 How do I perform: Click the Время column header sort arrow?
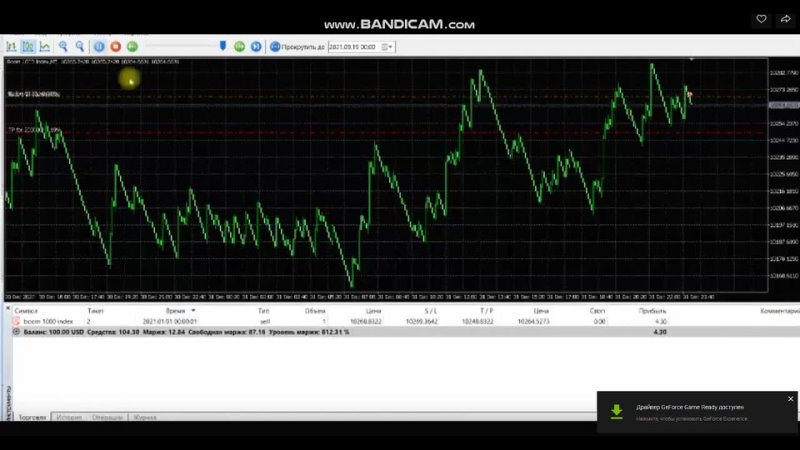(193, 310)
